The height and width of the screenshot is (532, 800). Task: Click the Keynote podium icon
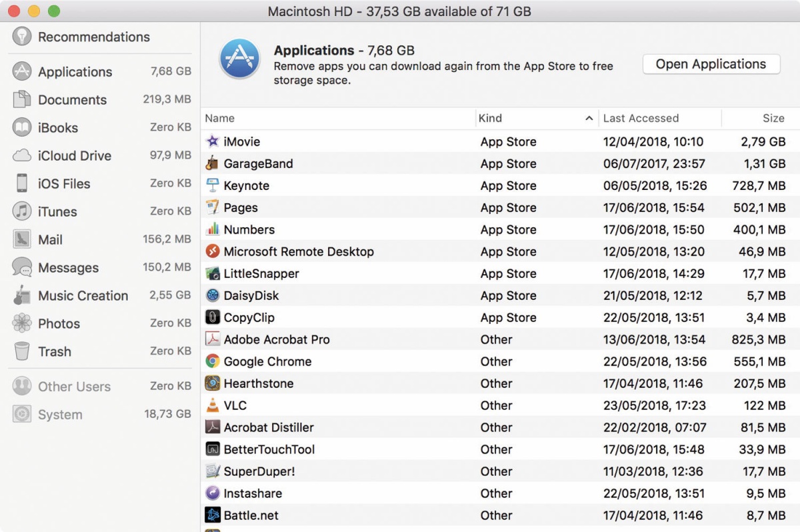tap(213, 185)
